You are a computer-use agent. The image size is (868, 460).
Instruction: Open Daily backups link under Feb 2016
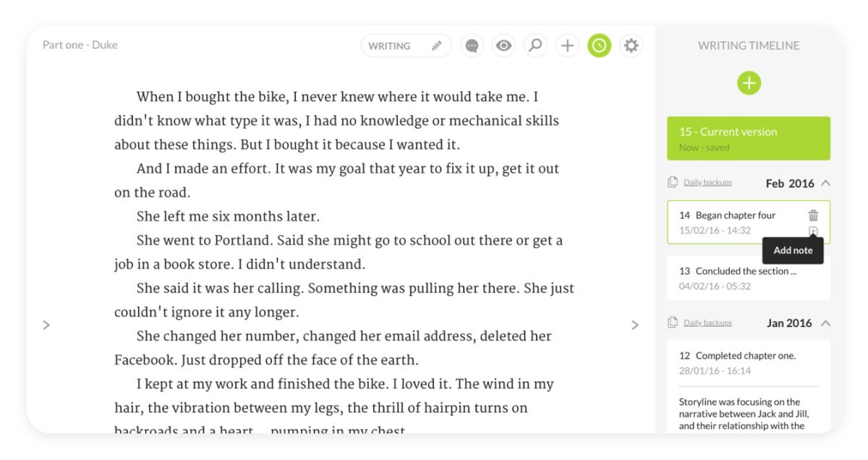707,182
